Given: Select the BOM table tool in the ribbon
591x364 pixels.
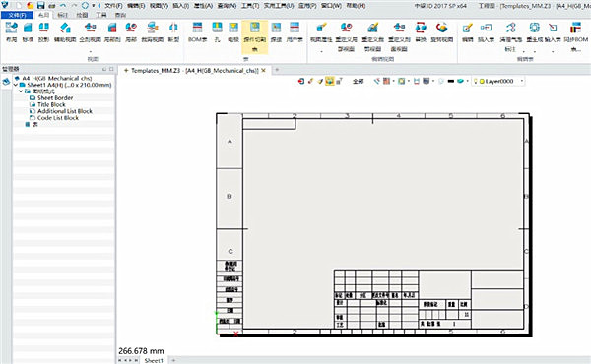Looking at the screenshot, I should (x=197, y=31).
